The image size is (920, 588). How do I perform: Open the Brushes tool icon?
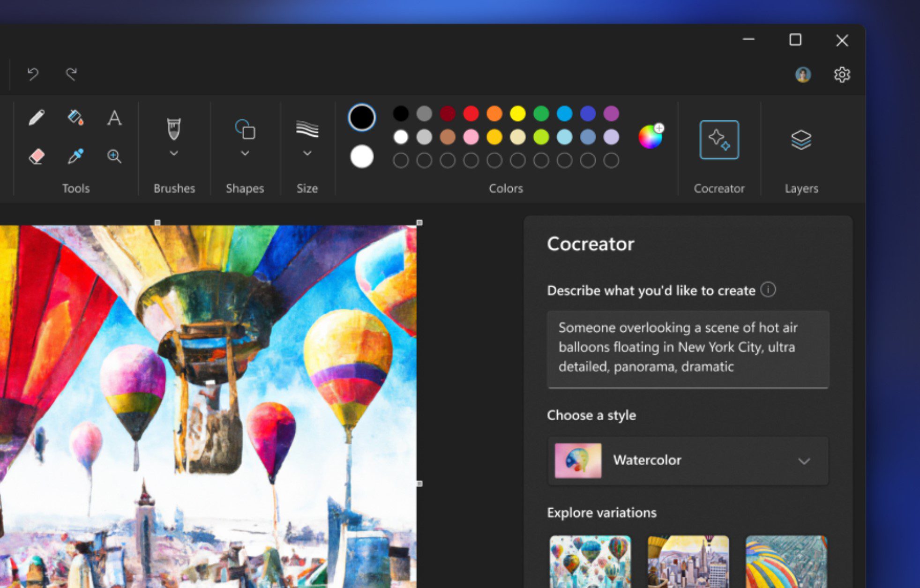(174, 129)
